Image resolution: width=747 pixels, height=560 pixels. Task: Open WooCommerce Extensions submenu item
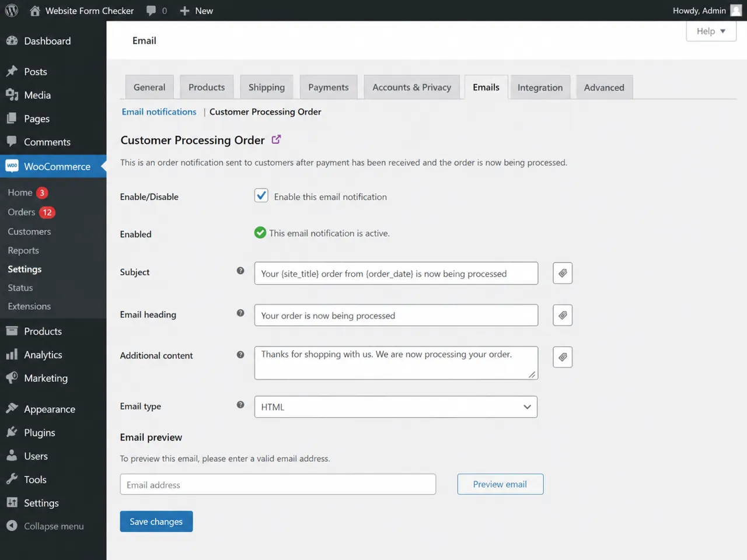point(29,306)
